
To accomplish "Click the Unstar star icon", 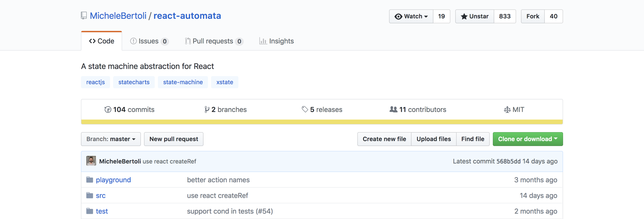I will (464, 17).
